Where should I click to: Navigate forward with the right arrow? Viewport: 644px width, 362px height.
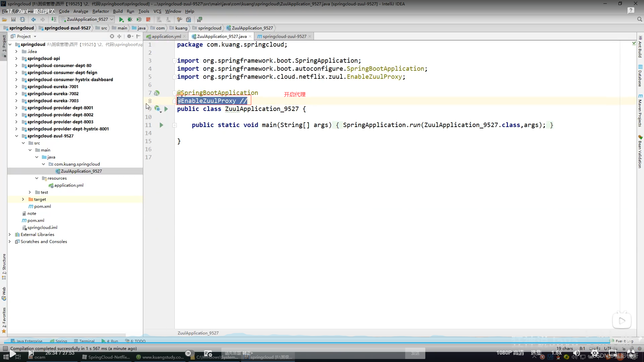click(43, 19)
